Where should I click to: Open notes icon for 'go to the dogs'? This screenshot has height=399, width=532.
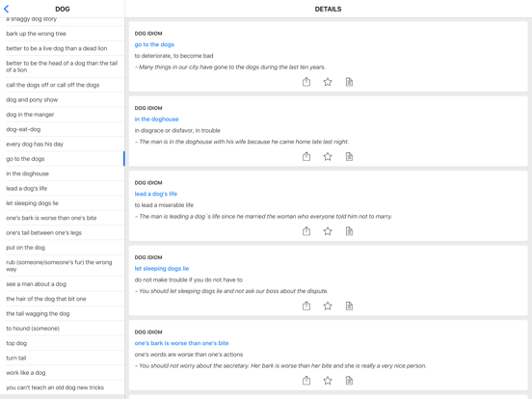(x=349, y=82)
